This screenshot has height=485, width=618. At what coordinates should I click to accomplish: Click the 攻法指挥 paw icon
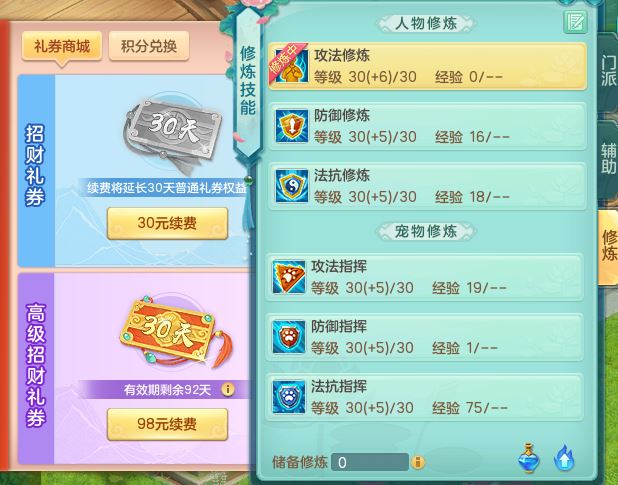(x=289, y=277)
